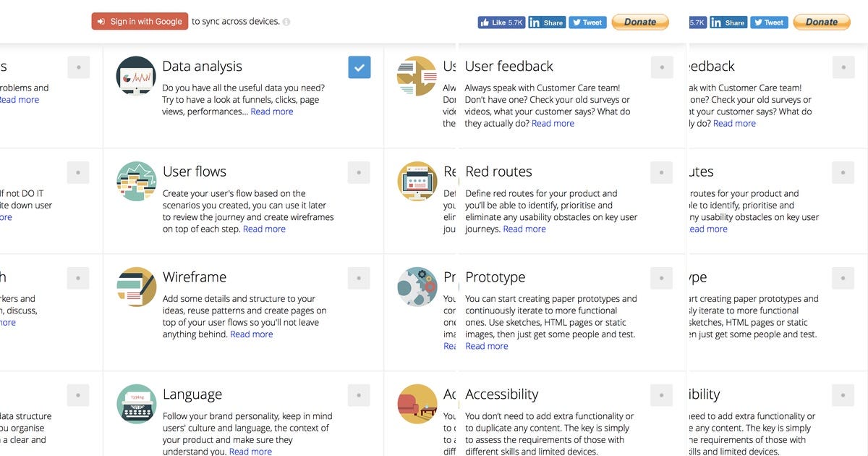
Task: Check the Accessibility completion checkbox
Action: 661,394
